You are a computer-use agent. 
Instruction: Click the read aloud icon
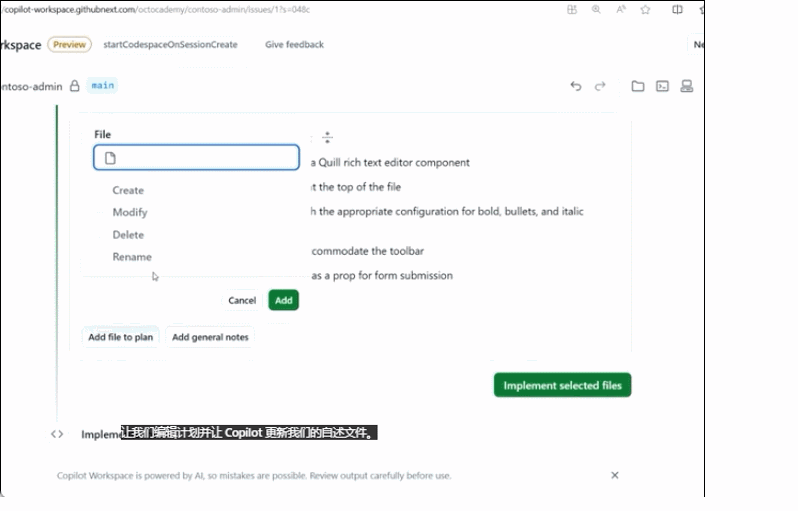pos(621,10)
